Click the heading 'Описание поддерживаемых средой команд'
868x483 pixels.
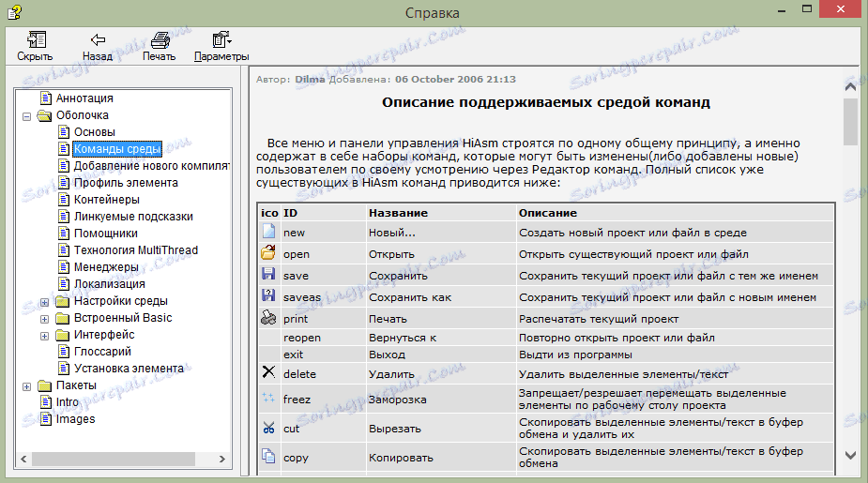tap(546, 102)
